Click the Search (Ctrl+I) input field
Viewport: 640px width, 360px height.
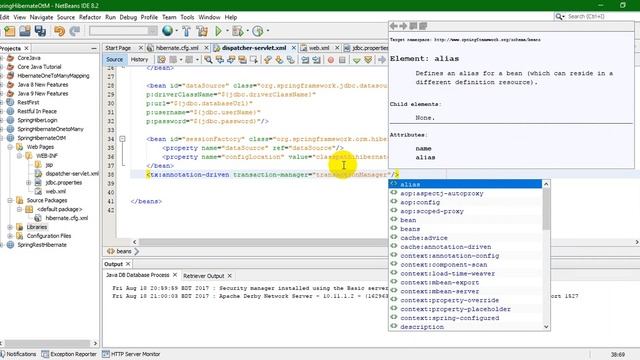(596, 16)
